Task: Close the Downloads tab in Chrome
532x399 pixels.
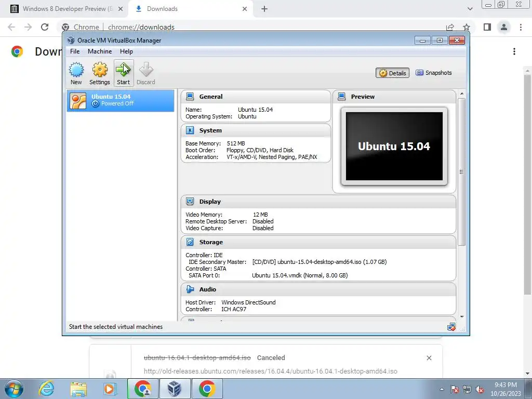Action: pos(245,9)
